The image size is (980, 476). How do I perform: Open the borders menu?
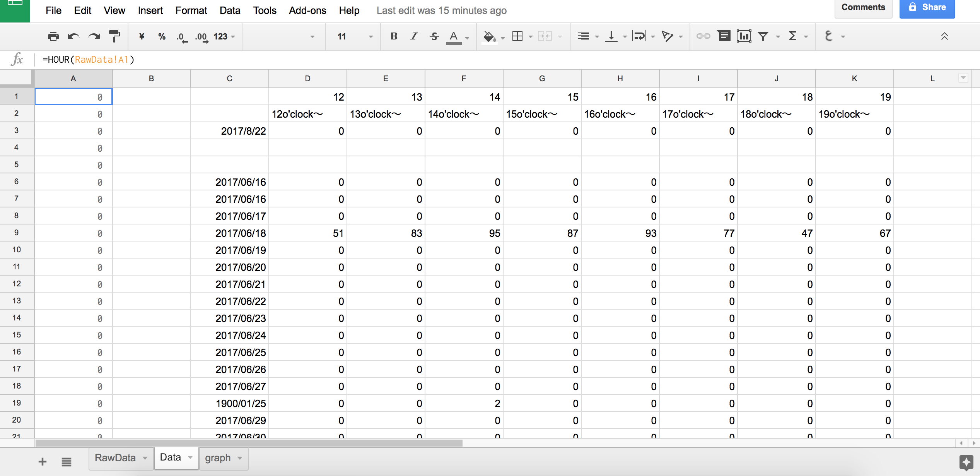pyautogui.click(x=517, y=36)
